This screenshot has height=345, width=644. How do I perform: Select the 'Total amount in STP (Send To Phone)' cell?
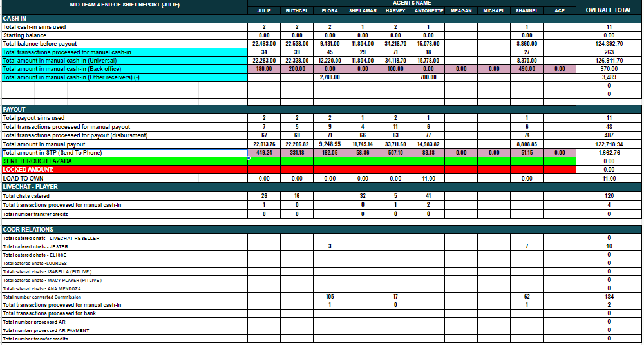124,153
